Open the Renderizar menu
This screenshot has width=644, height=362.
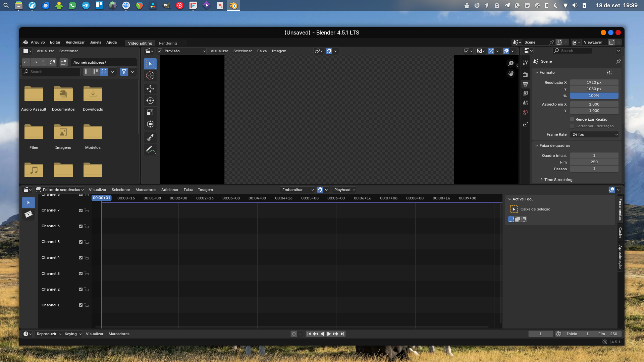(x=75, y=42)
